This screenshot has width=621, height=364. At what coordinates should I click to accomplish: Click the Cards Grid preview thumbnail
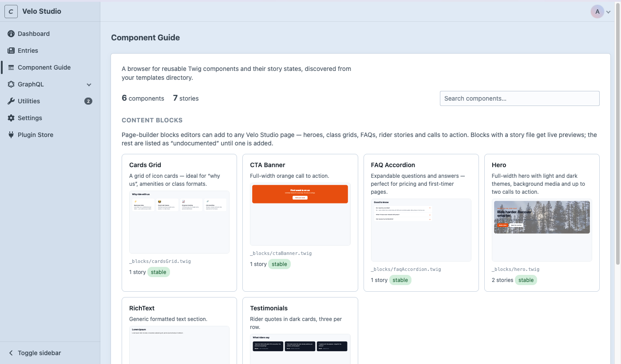pos(179,222)
